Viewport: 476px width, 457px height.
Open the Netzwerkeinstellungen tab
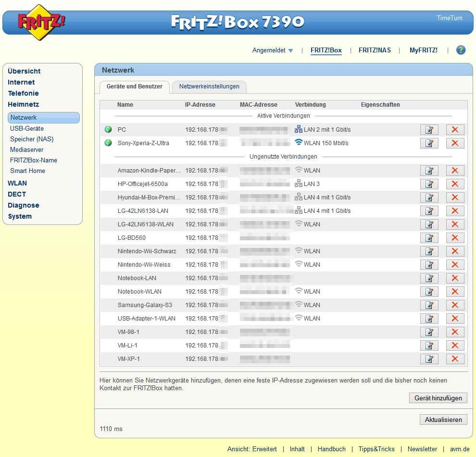click(209, 86)
